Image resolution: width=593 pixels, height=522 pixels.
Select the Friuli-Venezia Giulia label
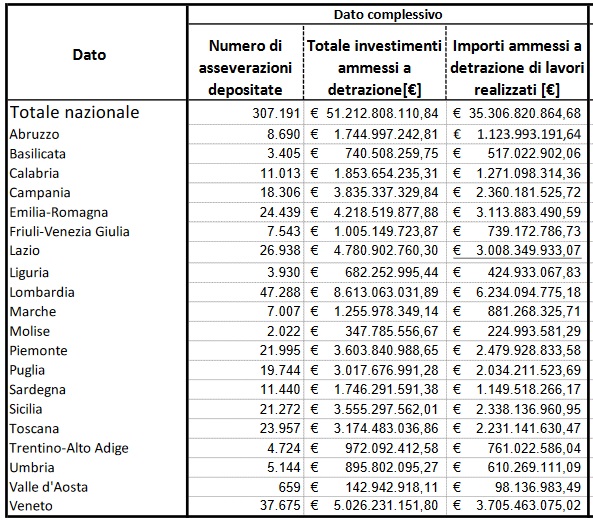click(x=69, y=231)
